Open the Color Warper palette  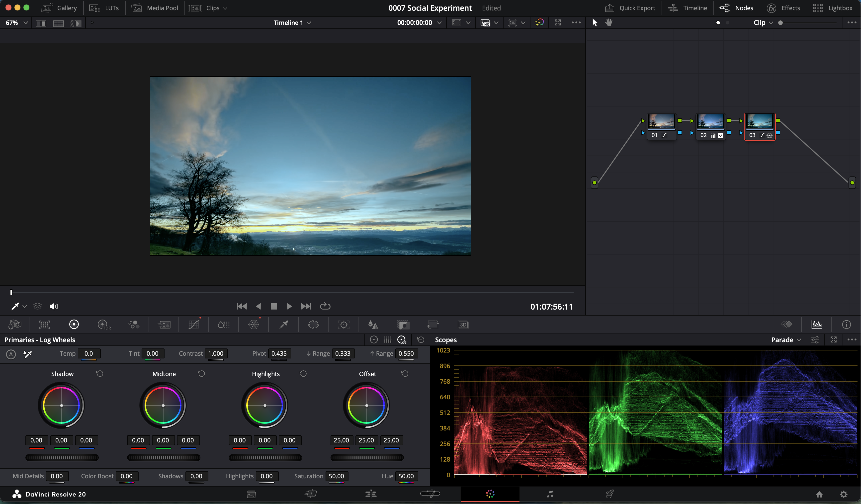coord(254,324)
